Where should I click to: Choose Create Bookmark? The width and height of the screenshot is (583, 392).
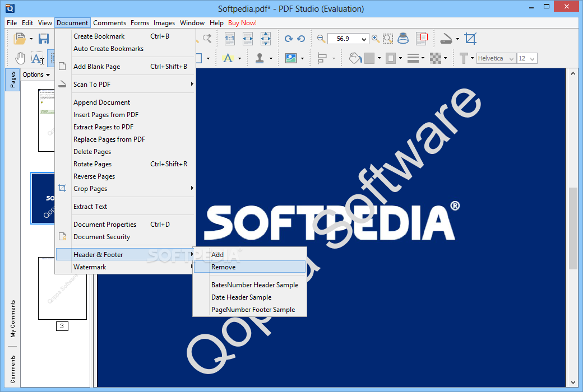tap(126, 36)
